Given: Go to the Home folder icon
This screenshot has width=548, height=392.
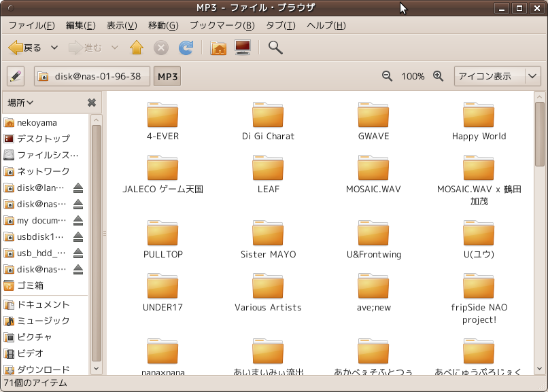Looking at the screenshot, I should pyautogui.click(x=218, y=48).
